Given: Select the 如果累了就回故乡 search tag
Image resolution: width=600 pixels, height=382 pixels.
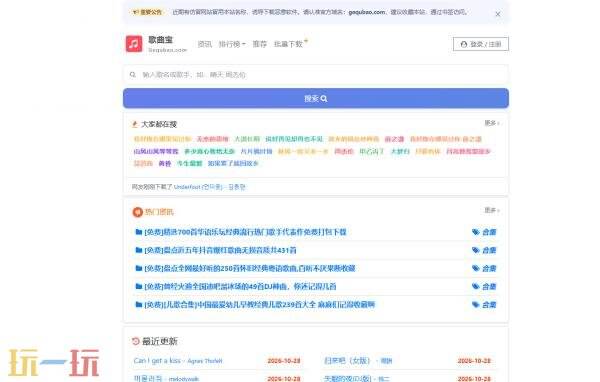Looking at the screenshot, I should pos(233,163).
